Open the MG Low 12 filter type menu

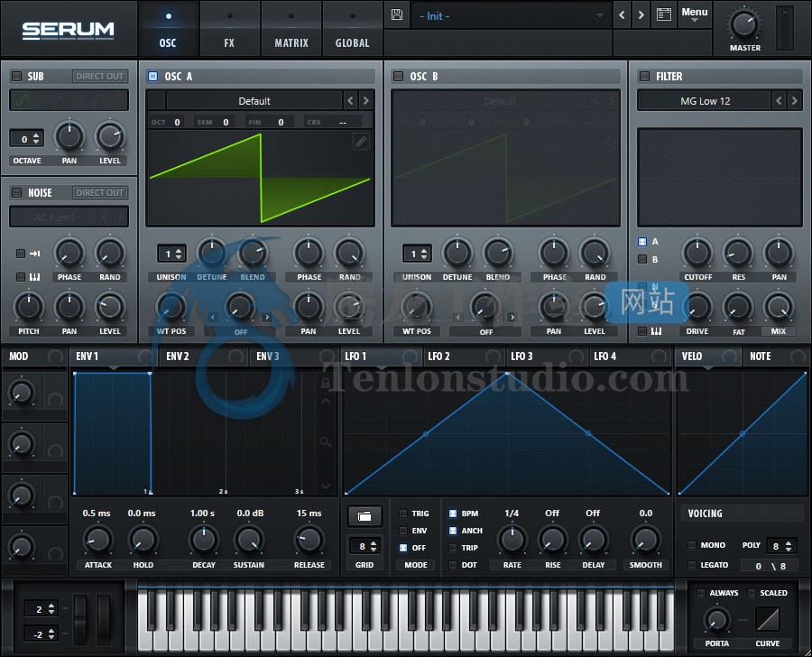click(706, 100)
